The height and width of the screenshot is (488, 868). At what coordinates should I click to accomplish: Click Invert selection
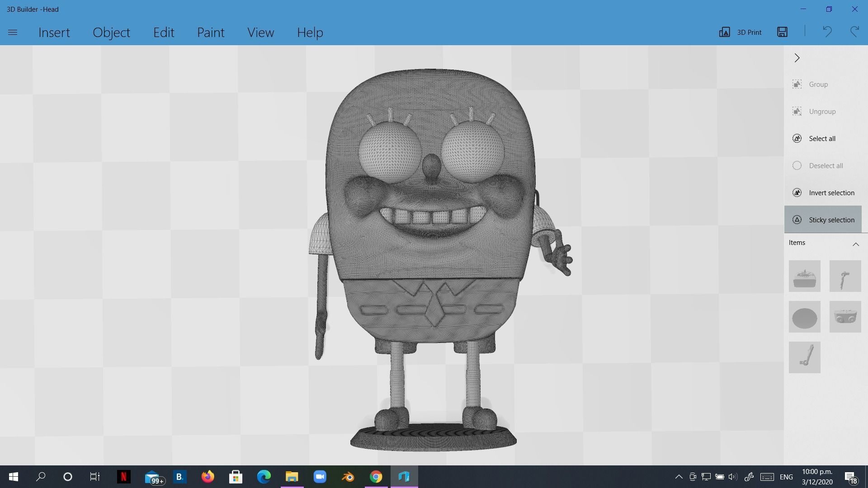coord(823,193)
